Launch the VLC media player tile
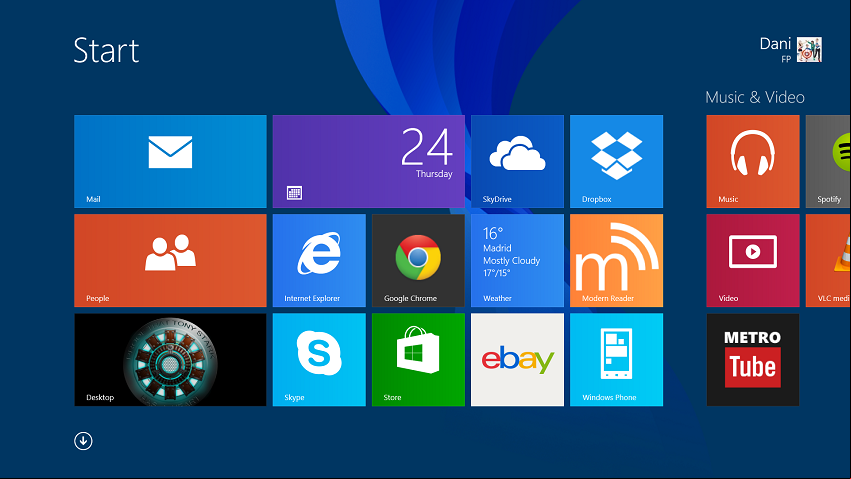 (x=828, y=260)
